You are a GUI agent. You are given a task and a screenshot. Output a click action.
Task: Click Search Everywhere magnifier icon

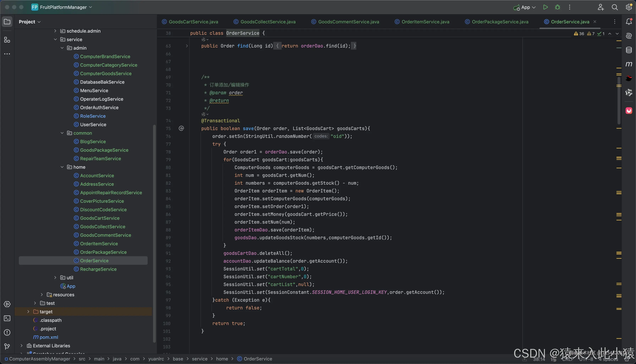coord(615,7)
